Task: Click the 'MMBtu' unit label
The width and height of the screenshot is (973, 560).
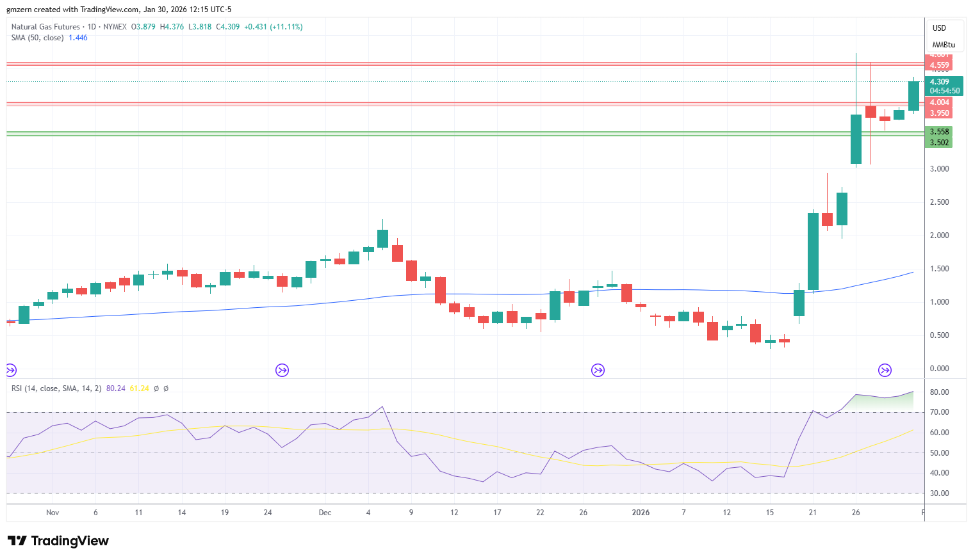Action: pyautogui.click(x=944, y=45)
